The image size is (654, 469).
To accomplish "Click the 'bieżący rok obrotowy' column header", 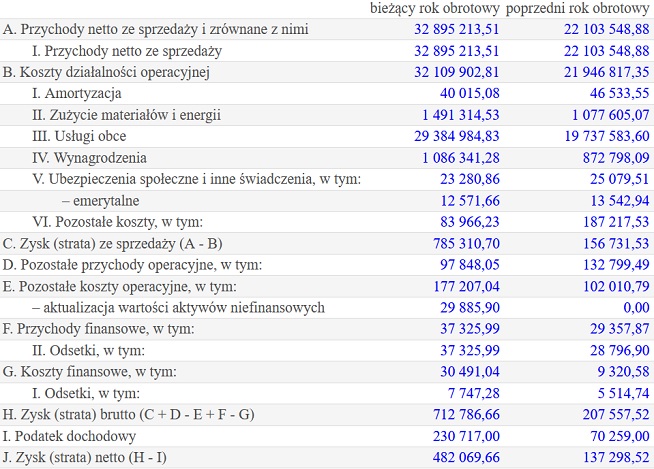I will 435,9.
